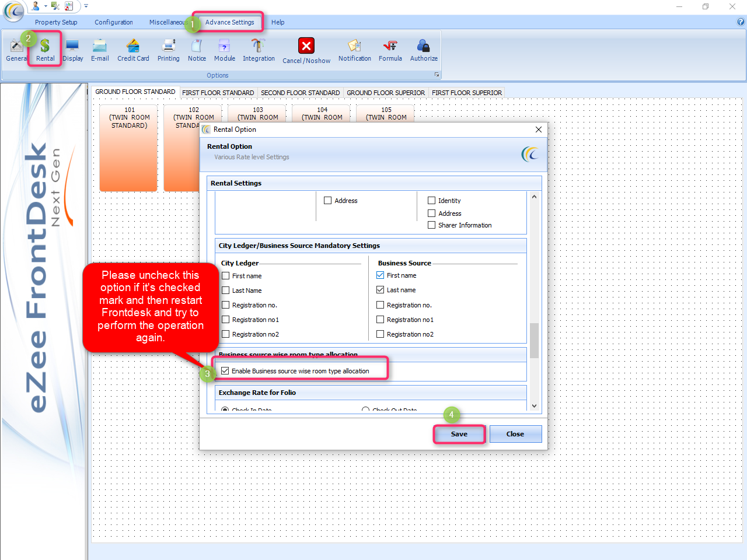Open the Notification settings icon

pyautogui.click(x=355, y=50)
